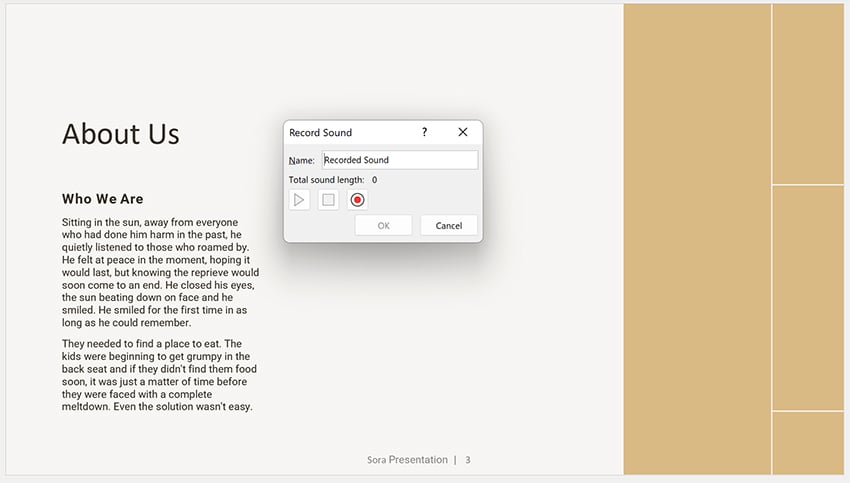This screenshot has height=483, width=850.
Task: Click the slide number 3 in footer
Action: [468, 460]
